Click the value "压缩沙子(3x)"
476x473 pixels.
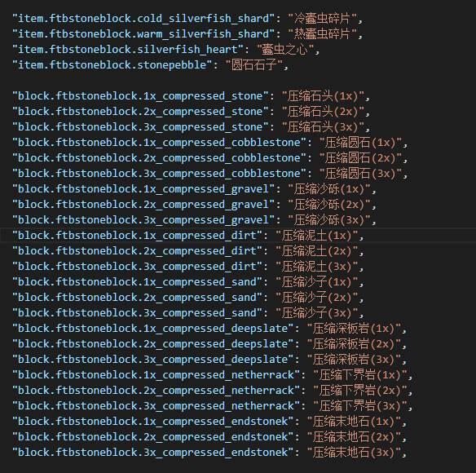tap(316, 313)
